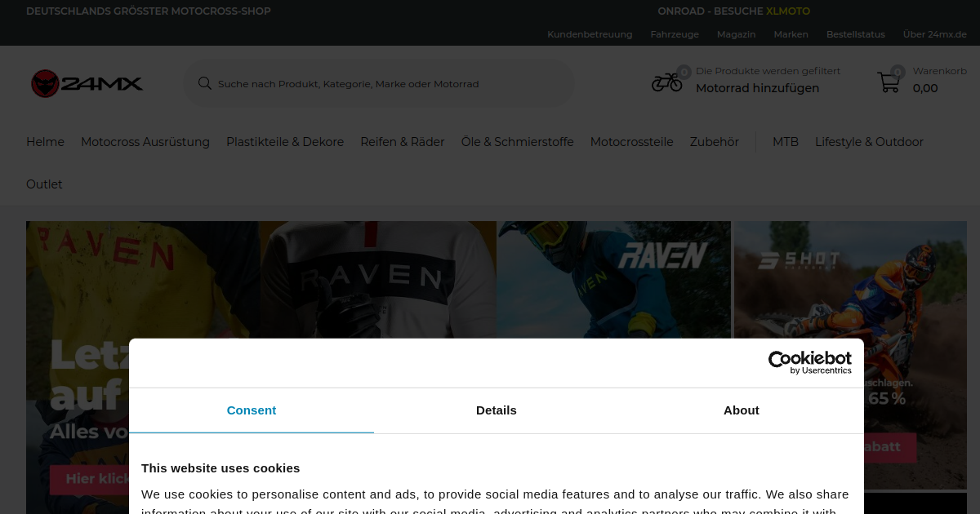
Task: Click the 'This website uses cookies' heading
Action: click(220, 468)
